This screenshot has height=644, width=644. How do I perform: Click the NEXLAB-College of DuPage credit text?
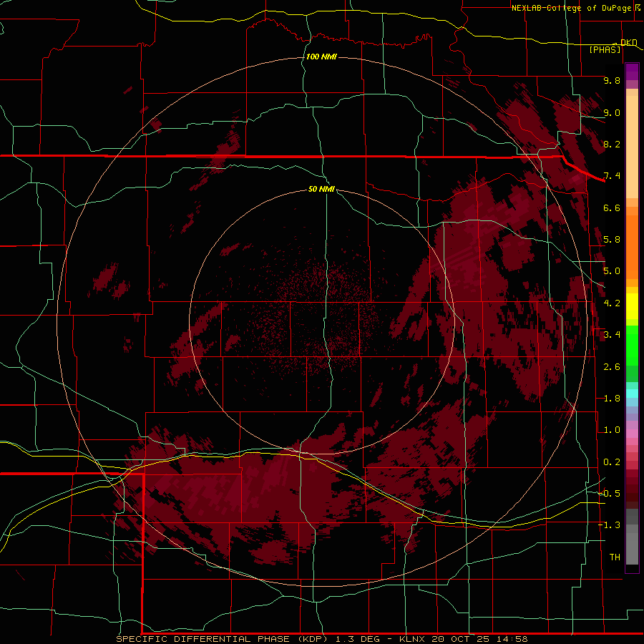(x=572, y=8)
